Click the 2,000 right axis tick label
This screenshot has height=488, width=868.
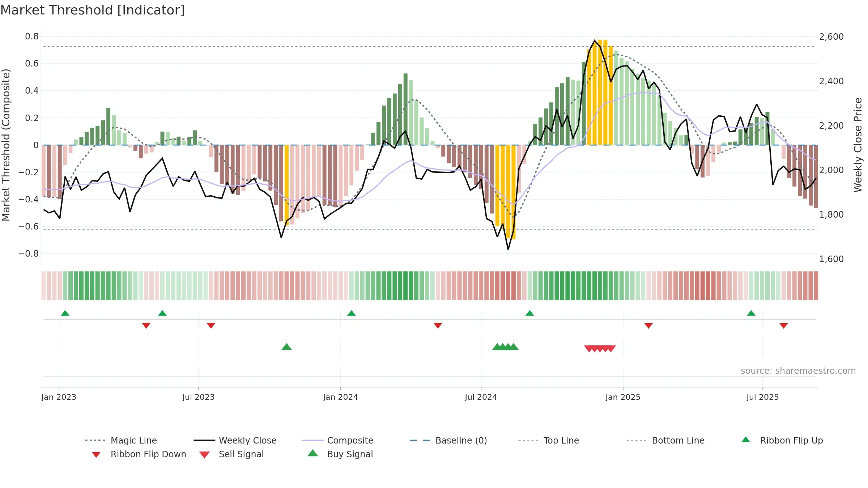point(831,170)
